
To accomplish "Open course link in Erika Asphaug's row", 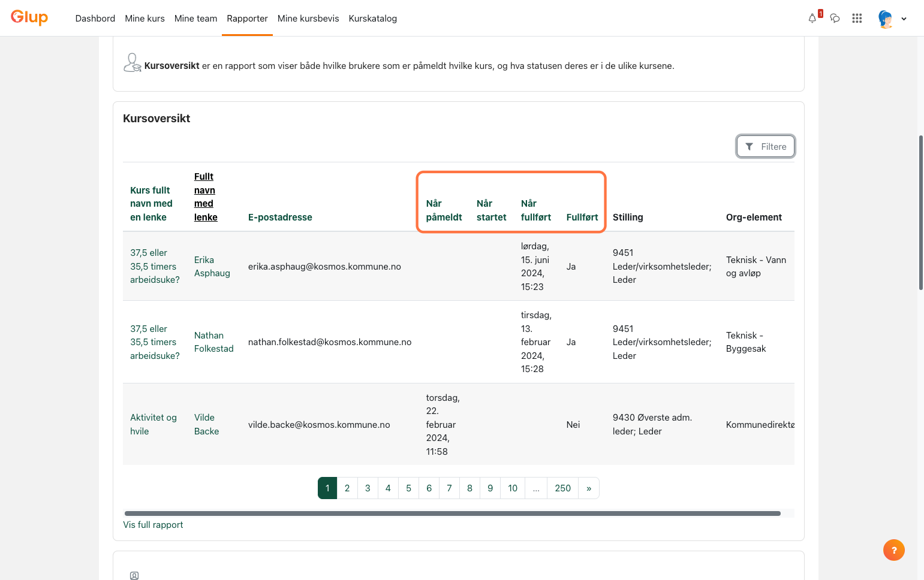I will coord(155,266).
